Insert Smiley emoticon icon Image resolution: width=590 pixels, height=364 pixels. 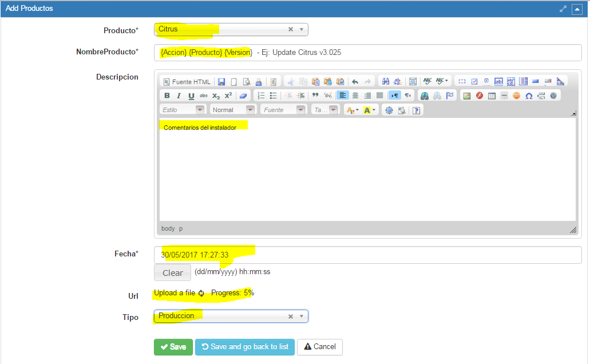pyautogui.click(x=516, y=96)
